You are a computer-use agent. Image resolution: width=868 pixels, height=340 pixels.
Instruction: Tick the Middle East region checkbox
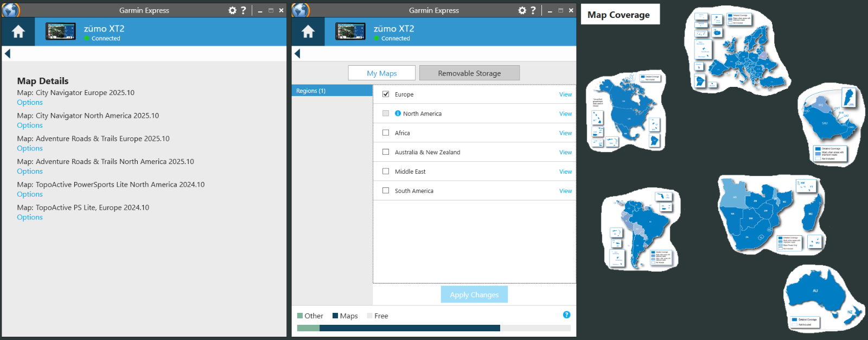[386, 171]
